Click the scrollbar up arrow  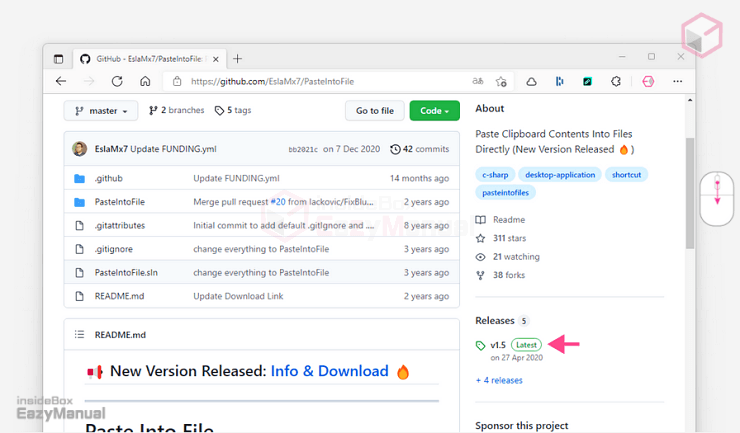(x=690, y=100)
